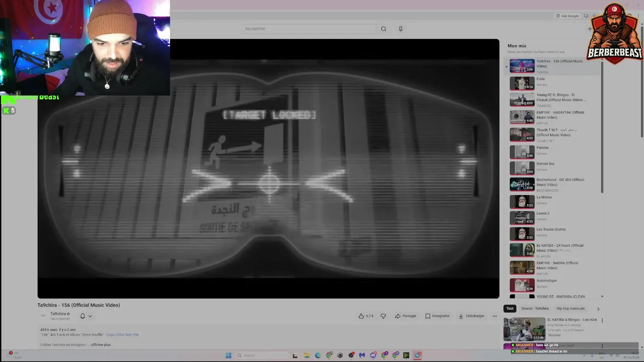Select currently playing Ta9chira - 156 playlist item
Screen dimensions: 644x362
(x=554, y=66)
